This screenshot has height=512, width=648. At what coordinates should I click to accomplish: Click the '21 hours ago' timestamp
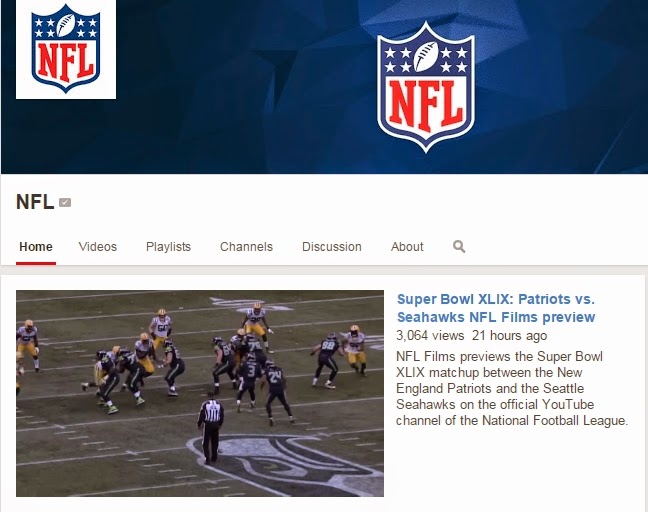[510, 335]
